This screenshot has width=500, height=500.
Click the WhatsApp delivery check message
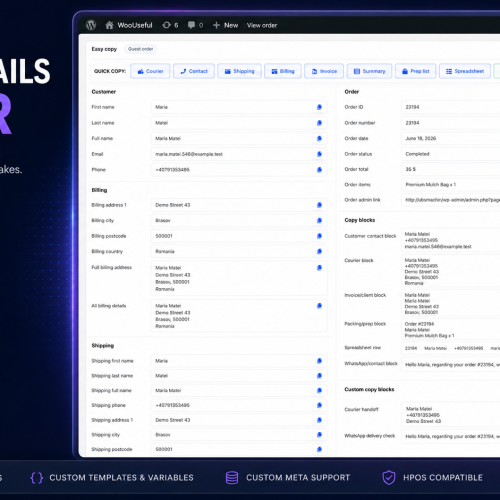click(451, 436)
